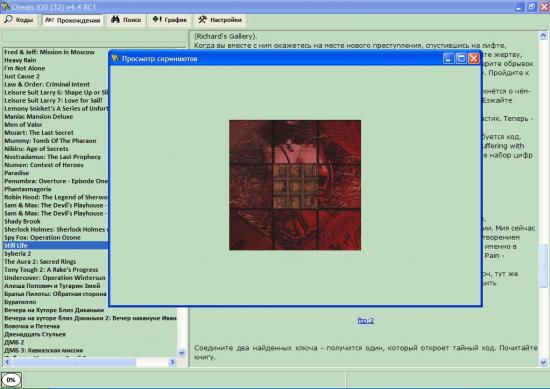Viewport: 550px width, 389px height.
Task: Click the Просмотр скриншотов window icon
Action: pyautogui.click(x=115, y=58)
